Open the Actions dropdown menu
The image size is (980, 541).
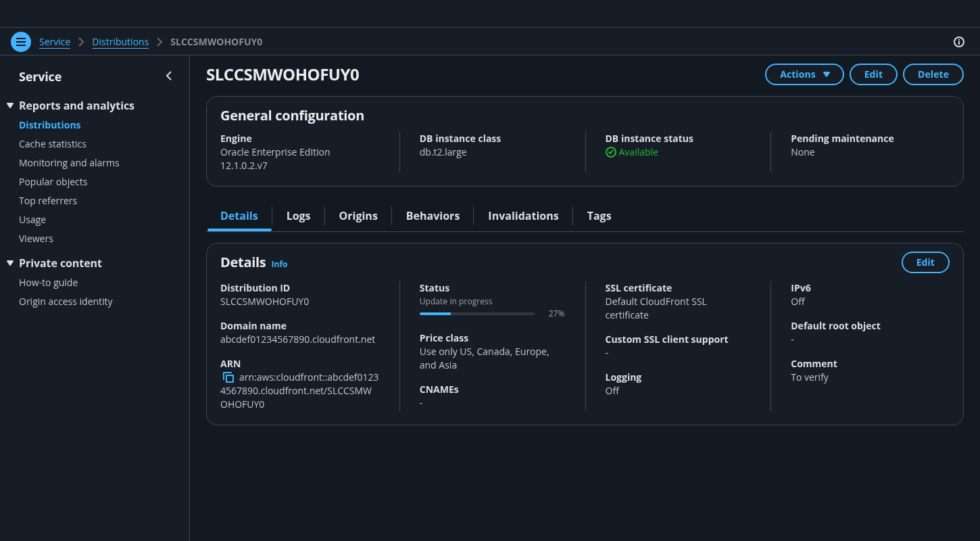[804, 74]
